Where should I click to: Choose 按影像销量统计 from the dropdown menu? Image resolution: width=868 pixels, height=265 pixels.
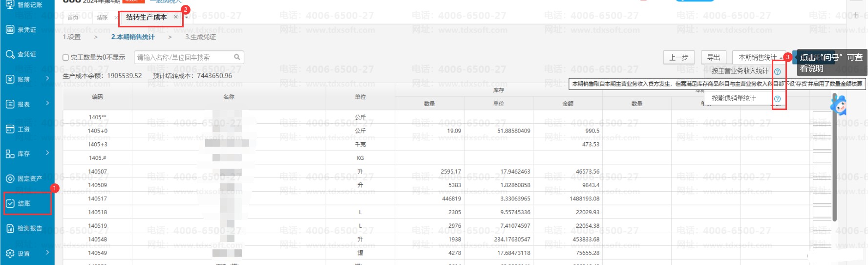click(733, 98)
